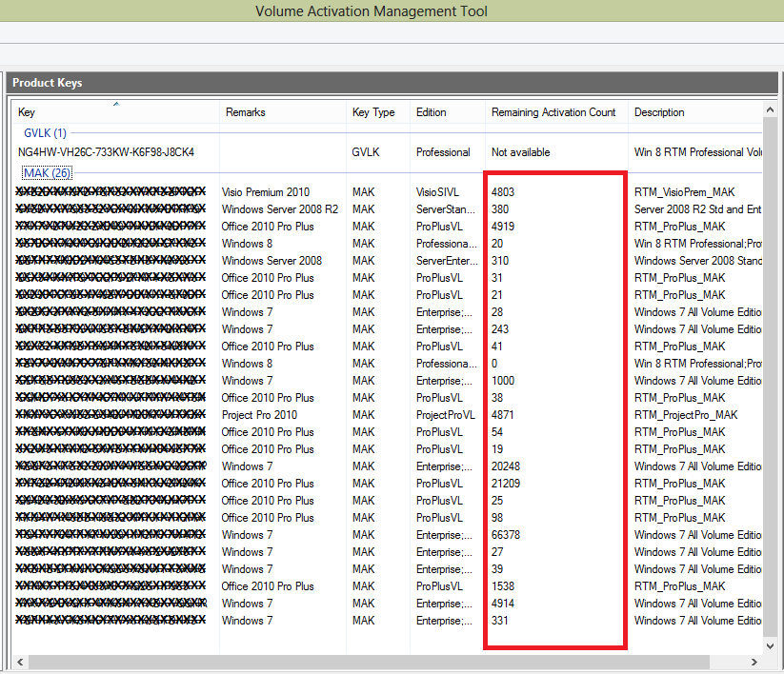Click the Product Keys panel header
The image size is (784, 674).
click(x=392, y=83)
